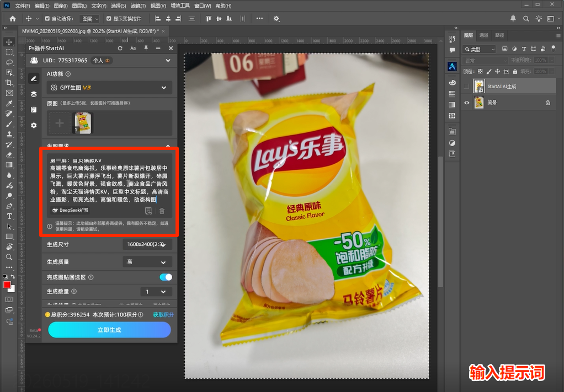Open the blend mode 正常 dropdown
Image resolution: width=564 pixels, height=392 pixels.
[x=485, y=61]
